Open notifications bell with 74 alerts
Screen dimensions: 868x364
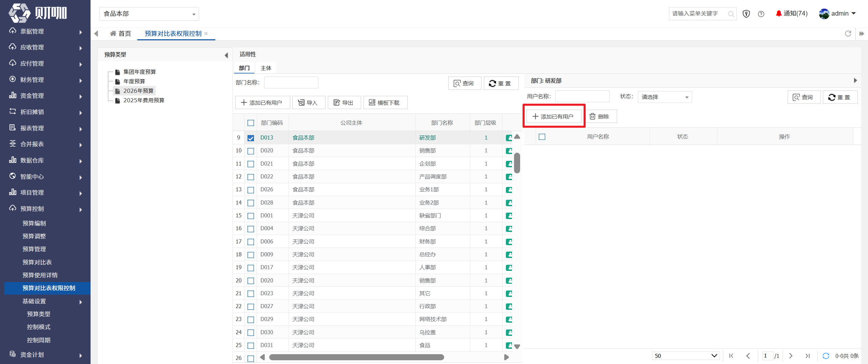pyautogui.click(x=791, y=14)
